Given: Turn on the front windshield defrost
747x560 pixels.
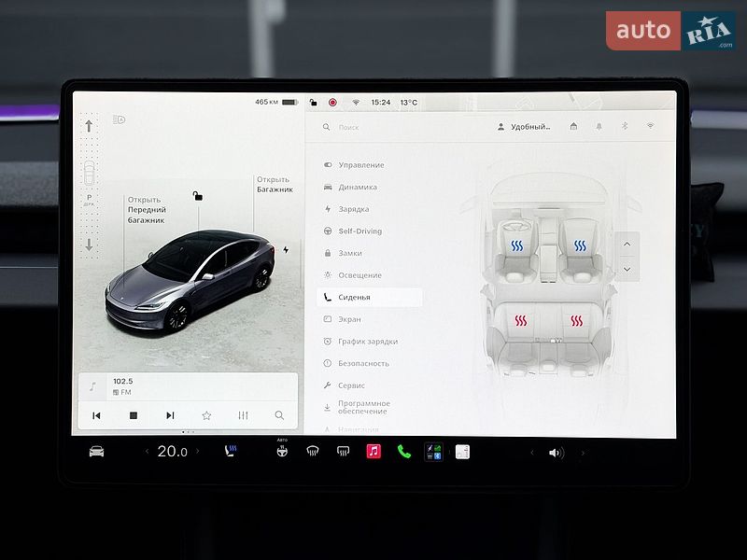Looking at the screenshot, I should (313, 451).
